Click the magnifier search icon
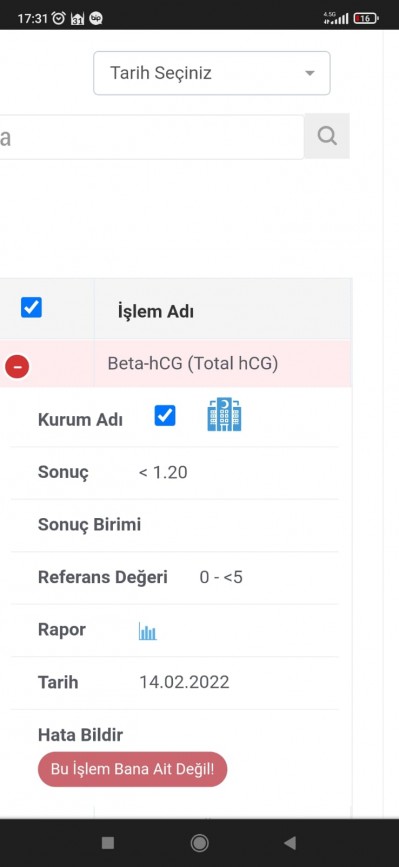The image size is (399, 867). (327, 136)
